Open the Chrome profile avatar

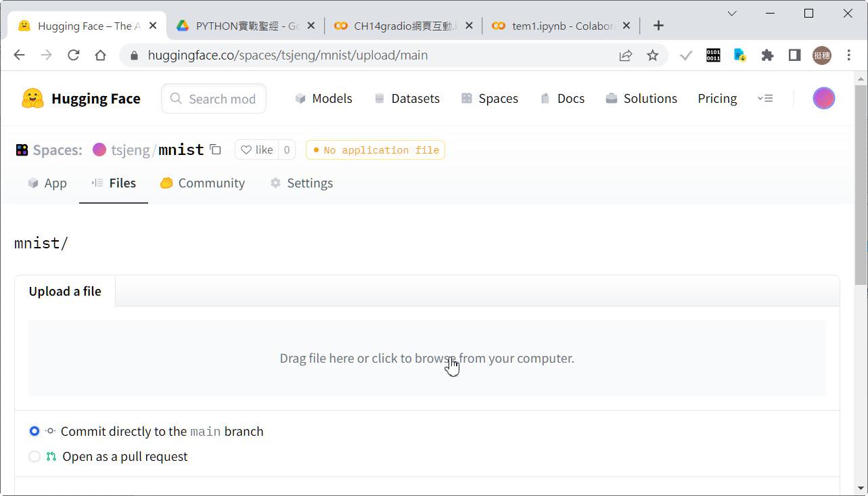[821, 55]
